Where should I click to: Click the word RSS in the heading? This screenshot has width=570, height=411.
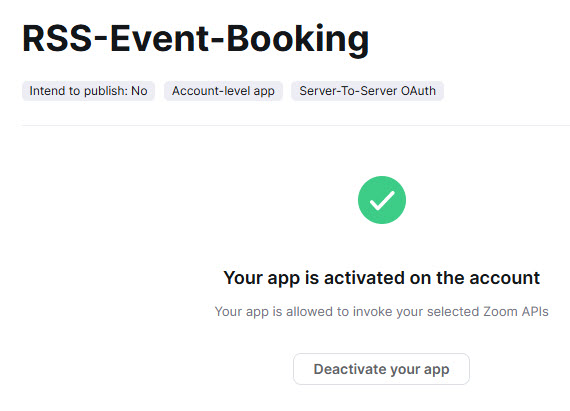click(x=57, y=38)
